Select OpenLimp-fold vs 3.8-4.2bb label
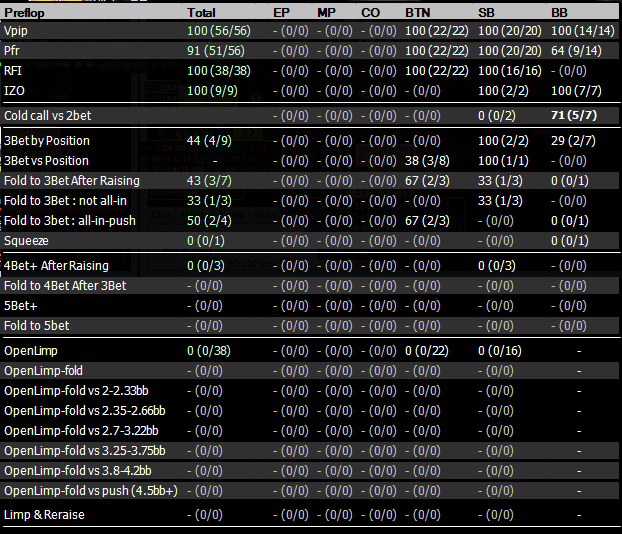 (x=78, y=471)
